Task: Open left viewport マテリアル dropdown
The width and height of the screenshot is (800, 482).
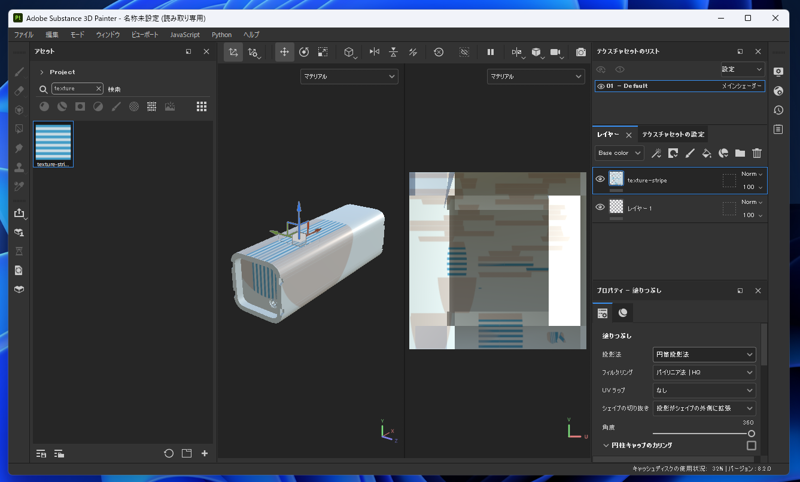Action: click(x=349, y=77)
